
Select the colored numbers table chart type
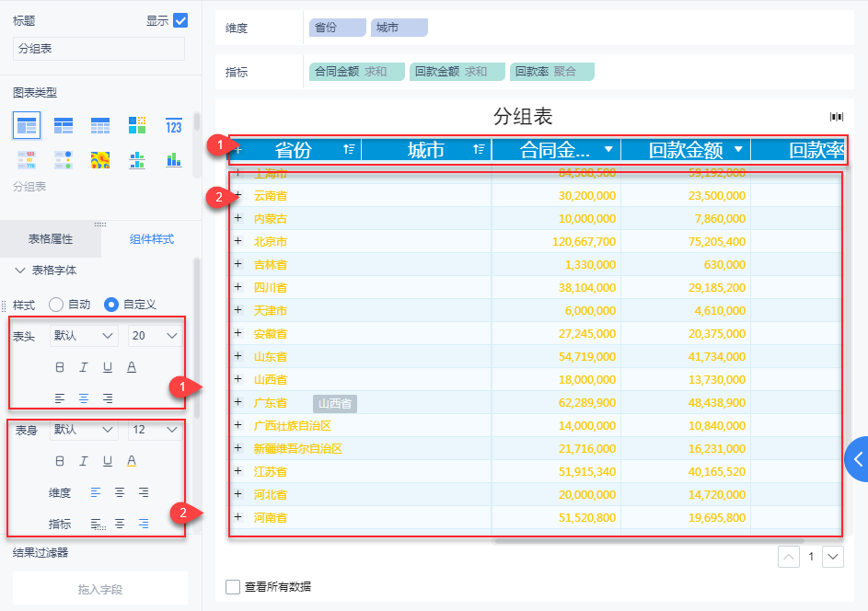click(x=27, y=160)
